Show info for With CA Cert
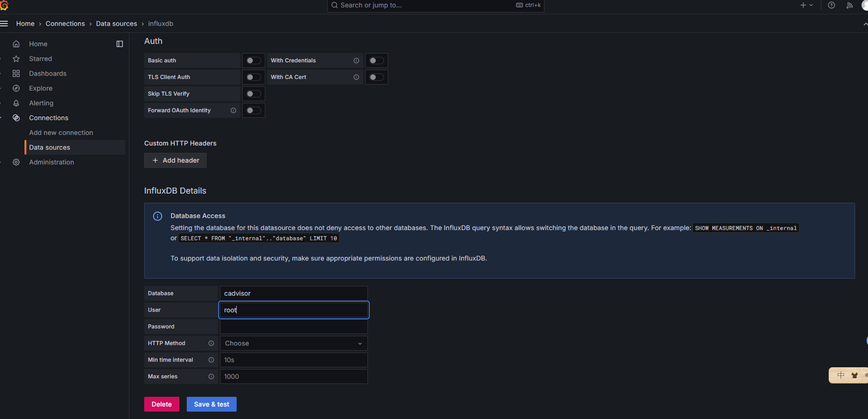The height and width of the screenshot is (419, 868). point(356,77)
